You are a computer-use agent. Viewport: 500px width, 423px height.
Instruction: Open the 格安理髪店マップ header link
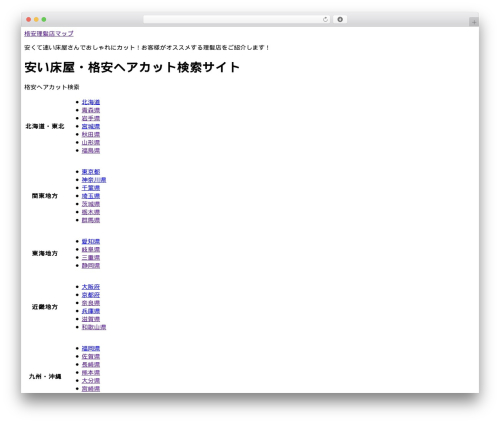pyautogui.click(x=49, y=34)
